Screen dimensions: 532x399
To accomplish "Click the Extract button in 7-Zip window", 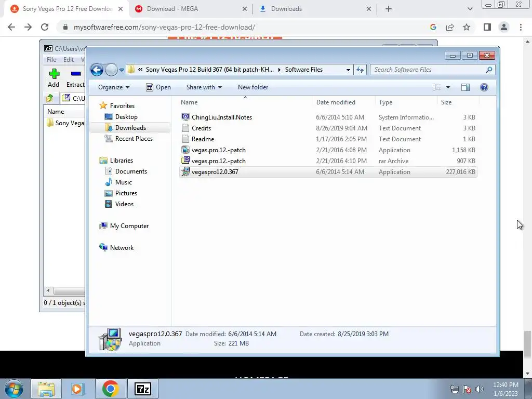I will pos(75,78).
